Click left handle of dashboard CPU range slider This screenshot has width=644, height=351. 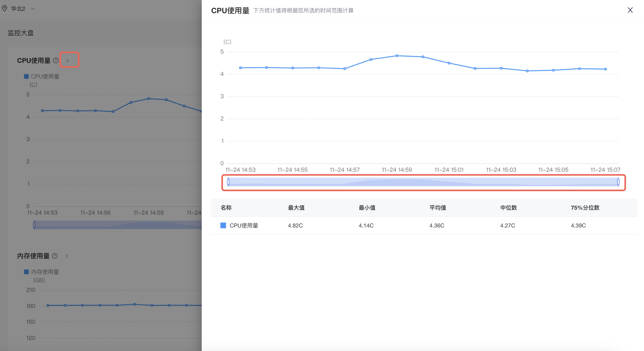(x=34, y=225)
